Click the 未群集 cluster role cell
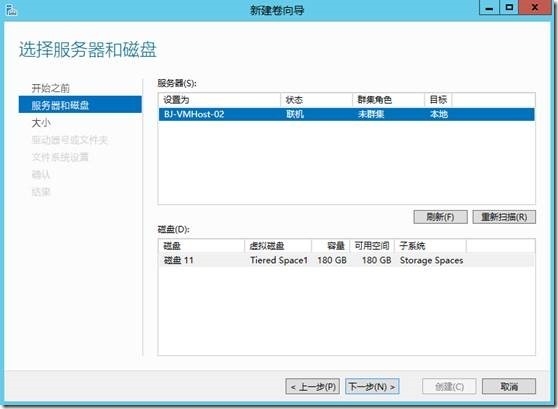This screenshot has width=558, height=409. click(x=371, y=114)
